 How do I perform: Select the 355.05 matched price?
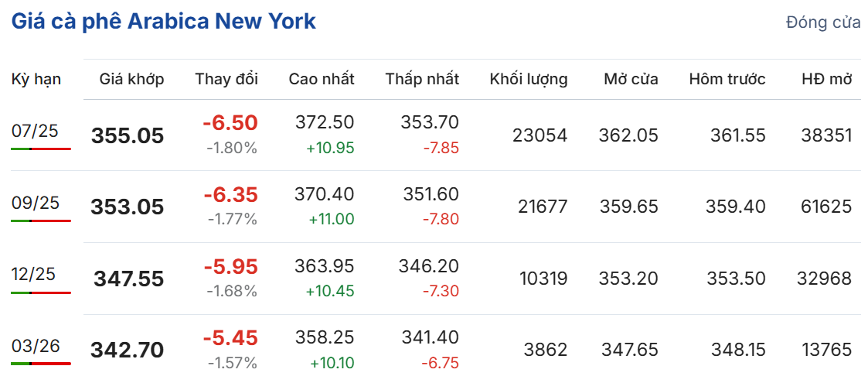(128, 136)
